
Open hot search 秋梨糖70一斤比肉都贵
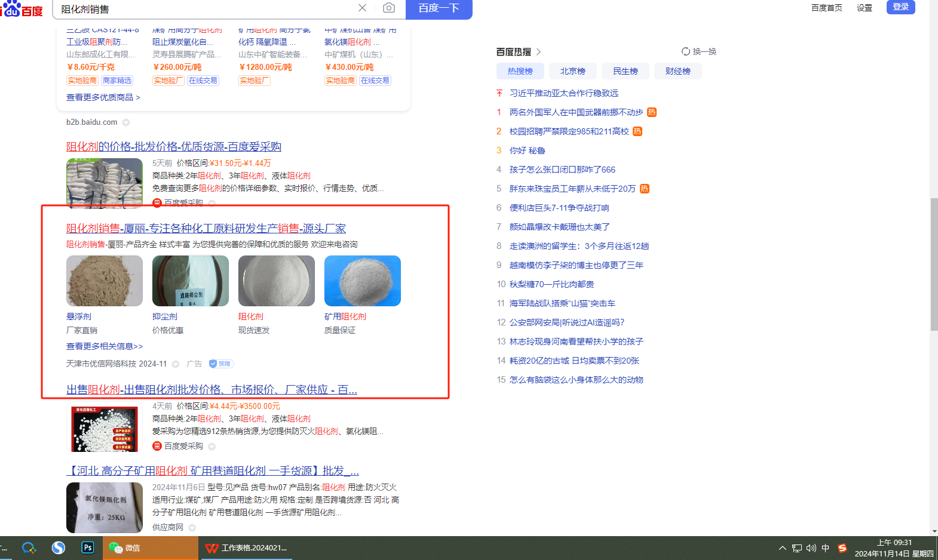click(552, 284)
